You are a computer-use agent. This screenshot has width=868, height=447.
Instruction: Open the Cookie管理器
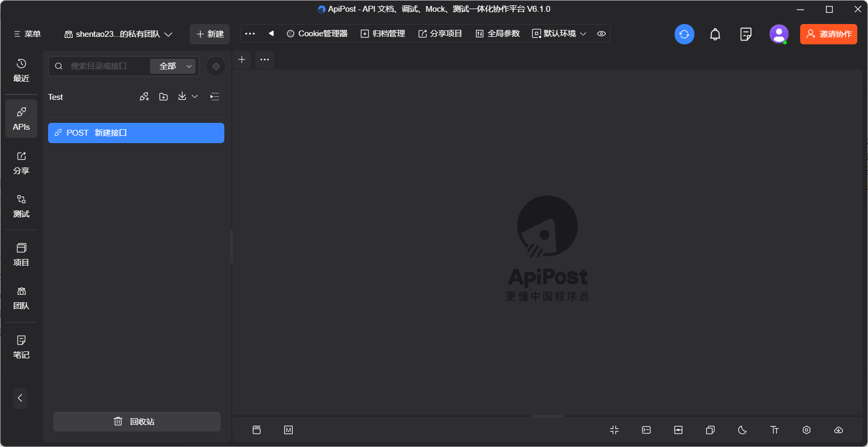(x=317, y=34)
